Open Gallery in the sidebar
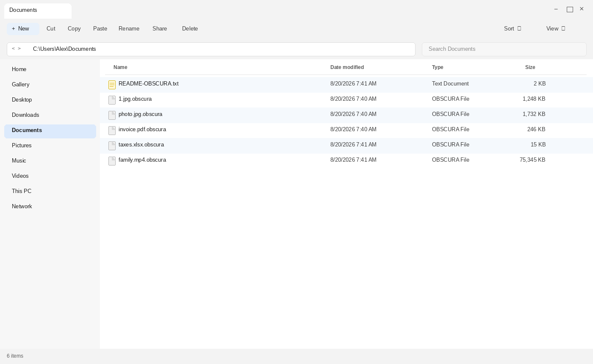 (50, 85)
